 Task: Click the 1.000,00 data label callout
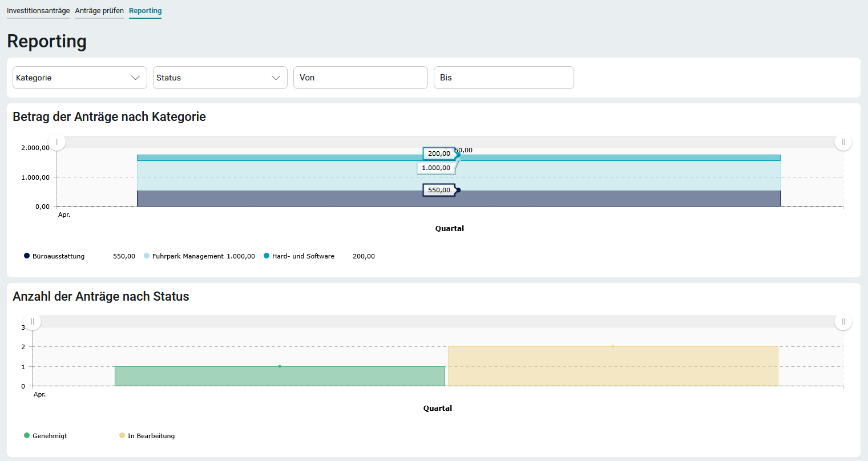(x=436, y=168)
